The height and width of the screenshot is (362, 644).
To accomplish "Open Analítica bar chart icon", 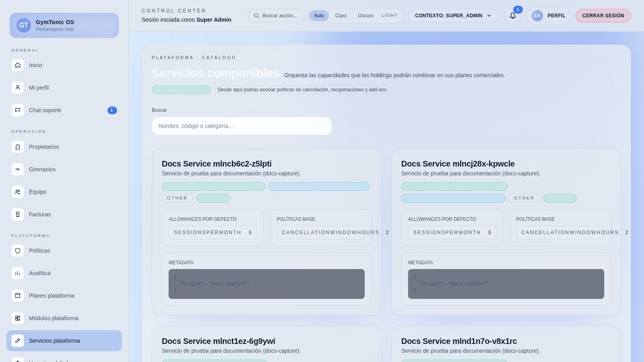I will (18, 273).
